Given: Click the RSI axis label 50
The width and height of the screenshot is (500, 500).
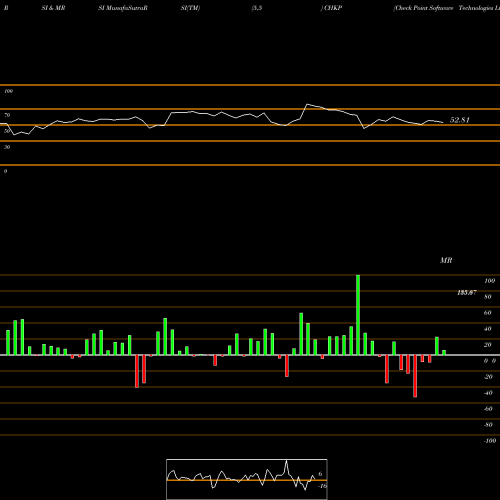Looking at the screenshot, I should tap(7, 131).
